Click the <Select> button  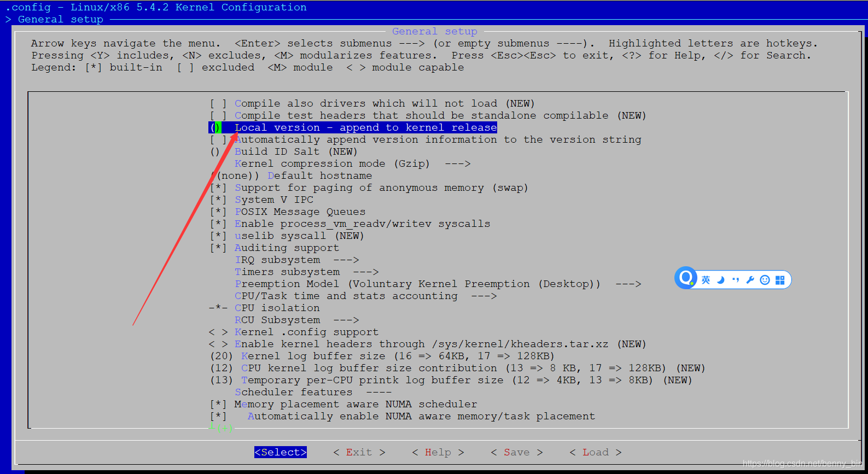[x=281, y=452]
